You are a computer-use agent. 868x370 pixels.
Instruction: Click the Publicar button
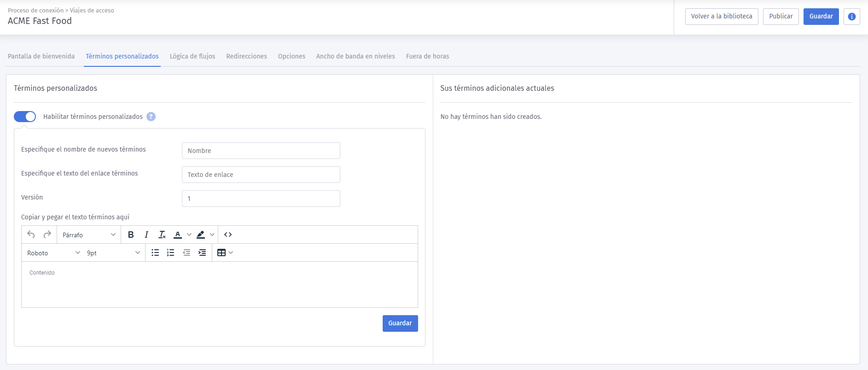(781, 17)
